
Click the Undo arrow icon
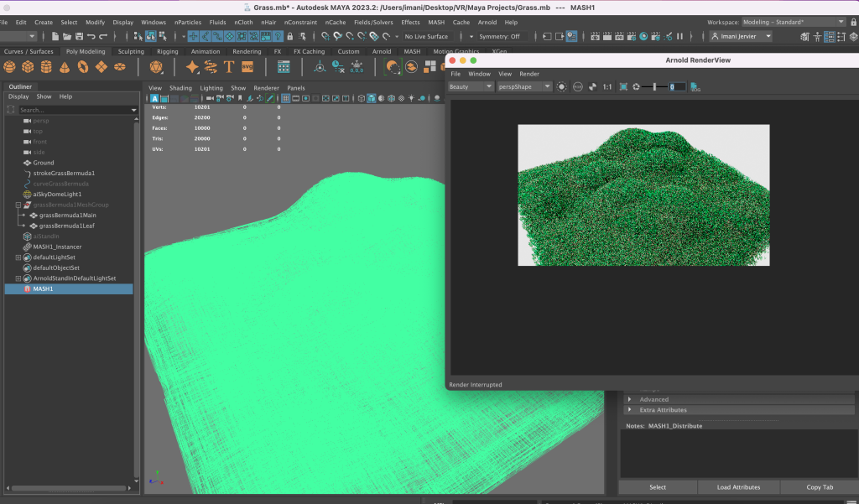[91, 36]
